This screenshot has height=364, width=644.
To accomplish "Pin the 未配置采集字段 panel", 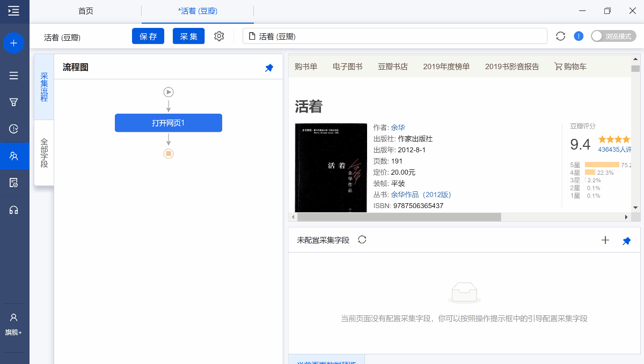I will (x=626, y=241).
